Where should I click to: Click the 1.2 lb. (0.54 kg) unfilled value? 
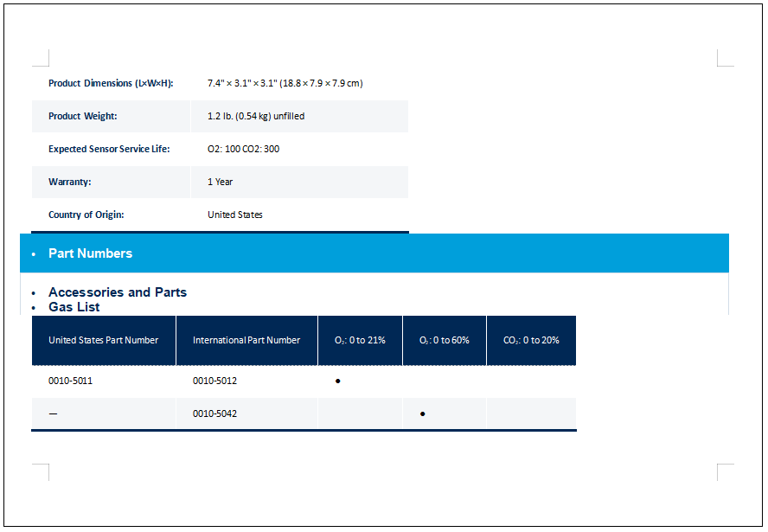(x=256, y=116)
